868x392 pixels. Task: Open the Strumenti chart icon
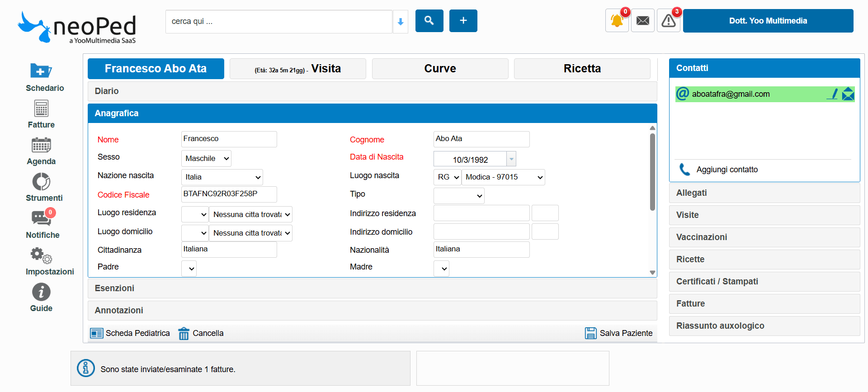tap(41, 182)
